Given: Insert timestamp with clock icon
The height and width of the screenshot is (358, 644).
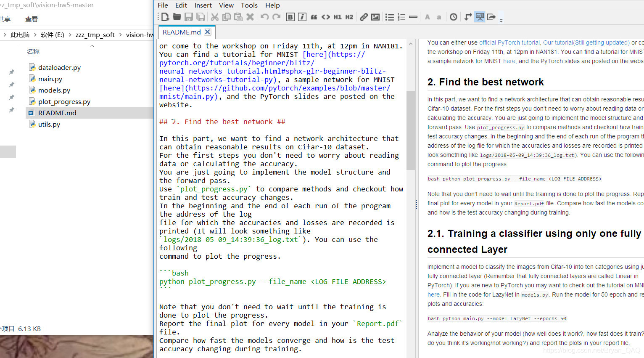Looking at the screenshot, I should (x=454, y=17).
